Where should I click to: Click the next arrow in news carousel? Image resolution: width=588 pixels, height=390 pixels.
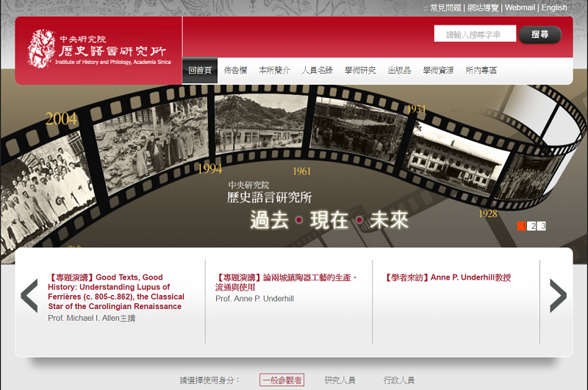coord(558,296)
